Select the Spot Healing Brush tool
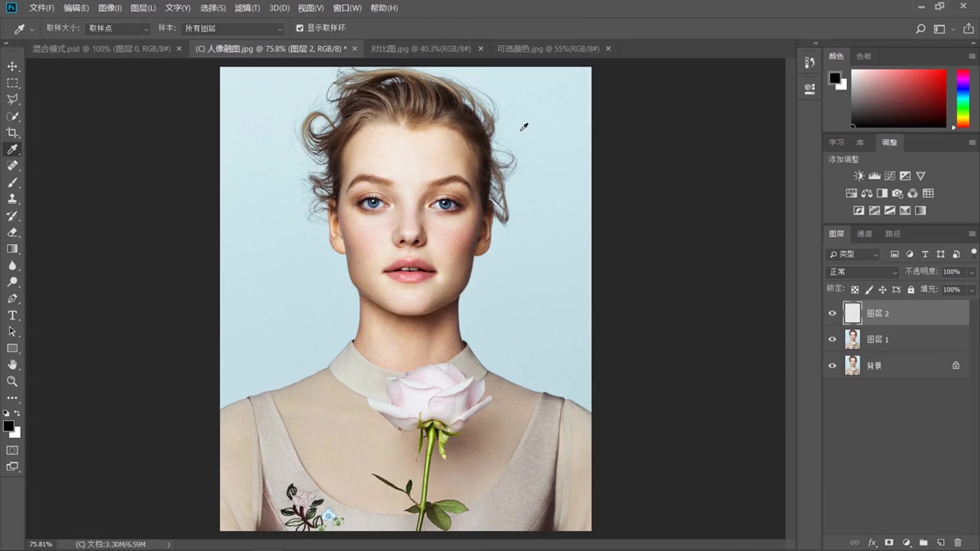Viewport: 980px width, 551px height. 12,166
